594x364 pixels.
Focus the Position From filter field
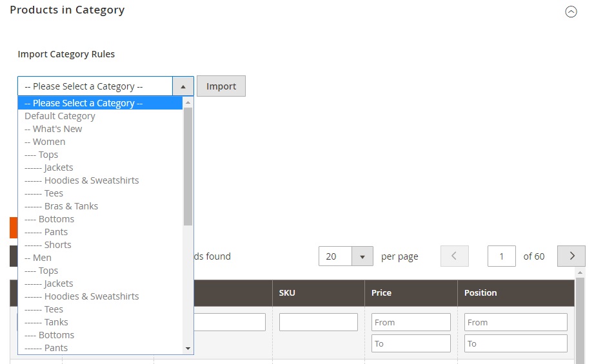click(x=516, y=322)
